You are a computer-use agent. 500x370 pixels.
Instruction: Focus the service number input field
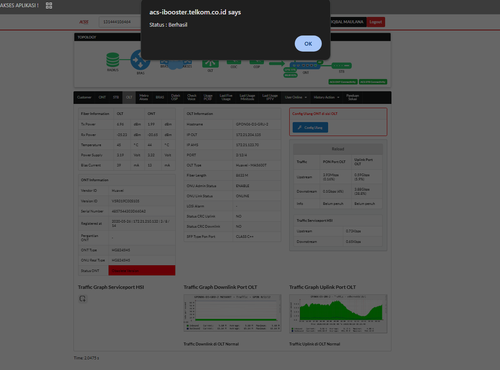tap(120, 22)
